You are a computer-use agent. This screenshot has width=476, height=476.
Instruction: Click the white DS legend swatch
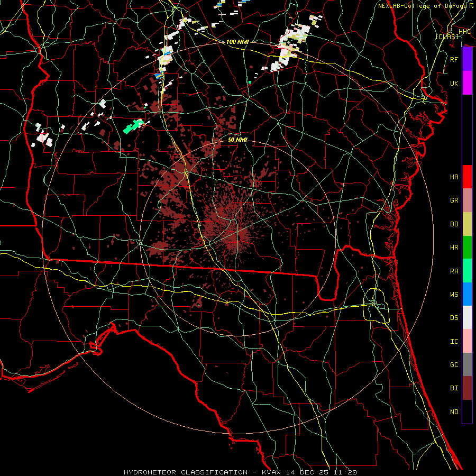coord(467,317)
